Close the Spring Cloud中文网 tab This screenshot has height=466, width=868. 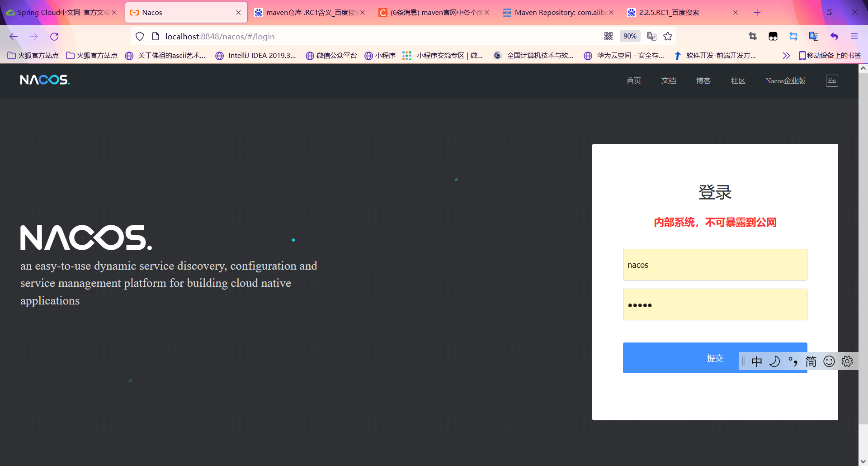tap(114, 13)
